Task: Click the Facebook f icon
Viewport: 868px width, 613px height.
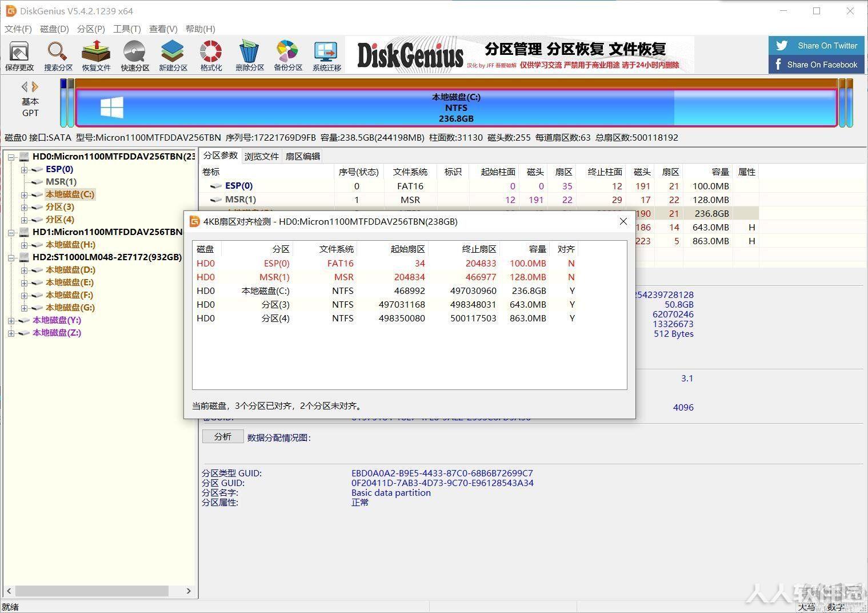Action: tap(778, 64)
